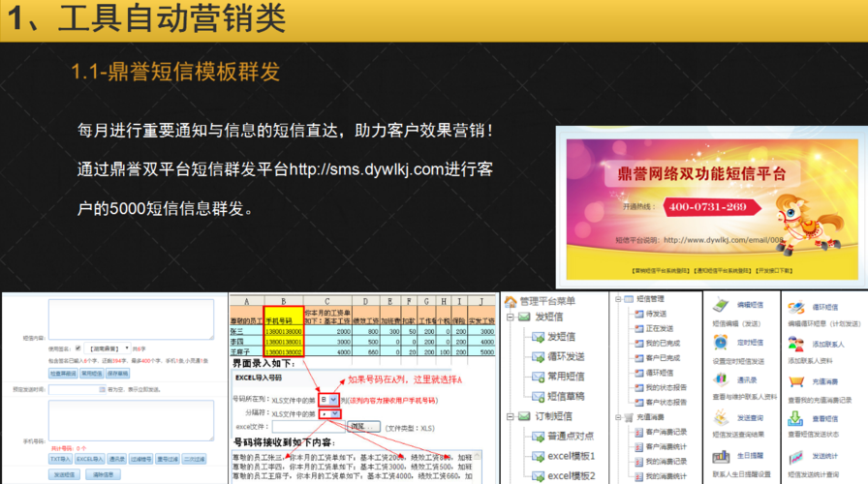Click the 查看短信 download icon
868x484 pixels.
tap(795, 418)
